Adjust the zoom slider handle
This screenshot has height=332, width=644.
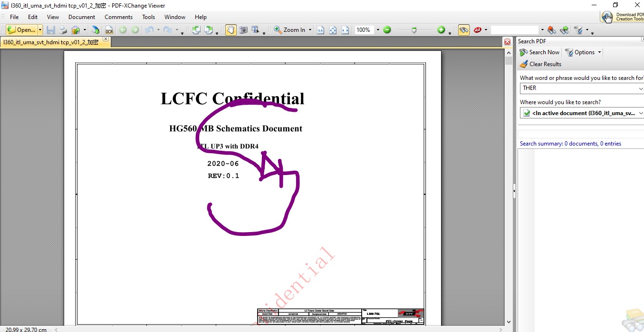coord(414,30)
